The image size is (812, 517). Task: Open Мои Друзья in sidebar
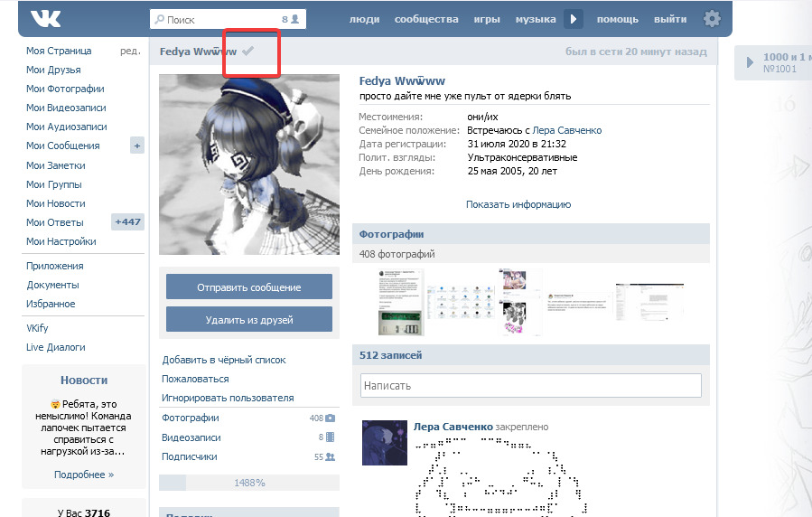tap(53, 70)
